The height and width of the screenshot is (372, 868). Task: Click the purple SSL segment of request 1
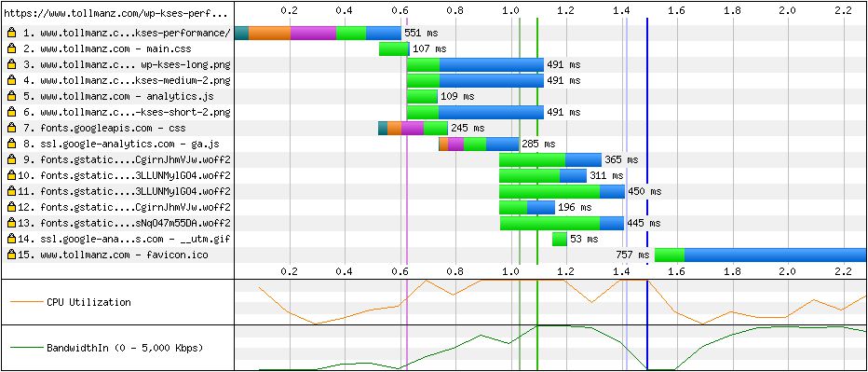coord(313,34)
